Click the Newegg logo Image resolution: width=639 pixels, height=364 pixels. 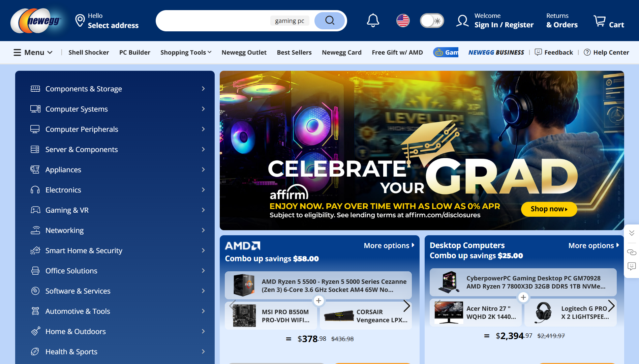tap(36, 21)
